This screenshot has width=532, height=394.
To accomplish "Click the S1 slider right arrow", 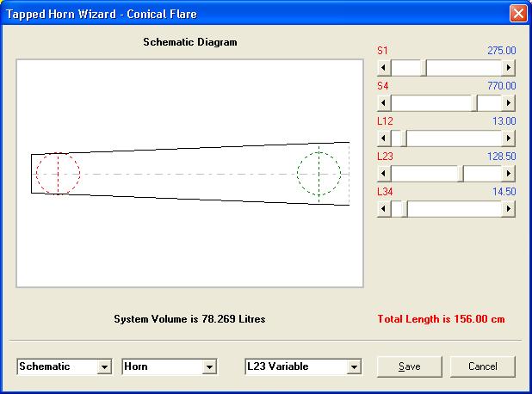I will coord(508,67).
